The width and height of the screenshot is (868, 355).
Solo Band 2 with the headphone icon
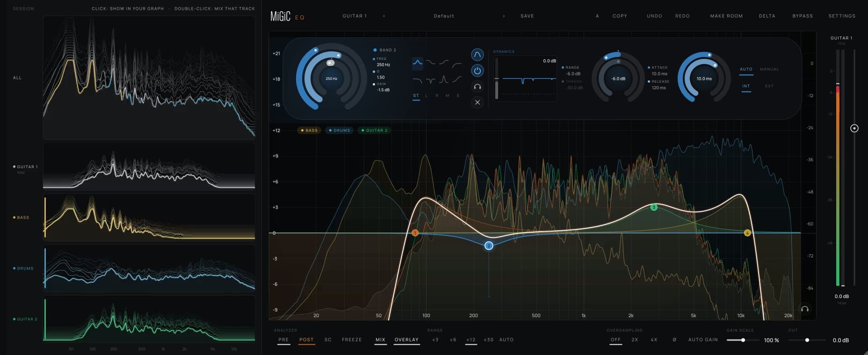tap(477, 86)
